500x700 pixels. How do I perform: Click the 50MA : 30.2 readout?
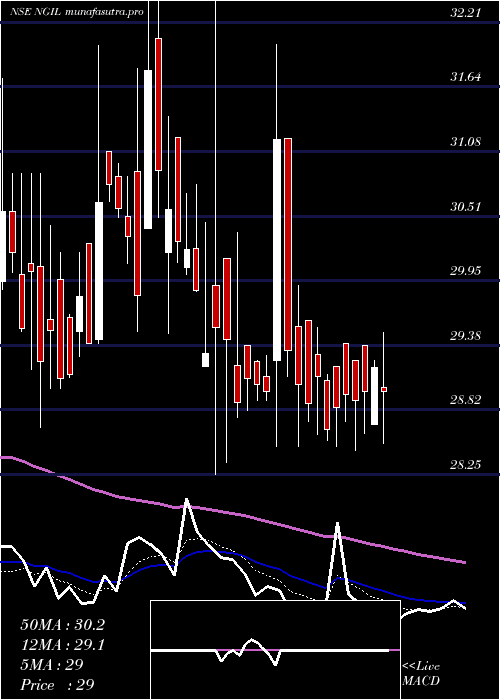[62, 625]
